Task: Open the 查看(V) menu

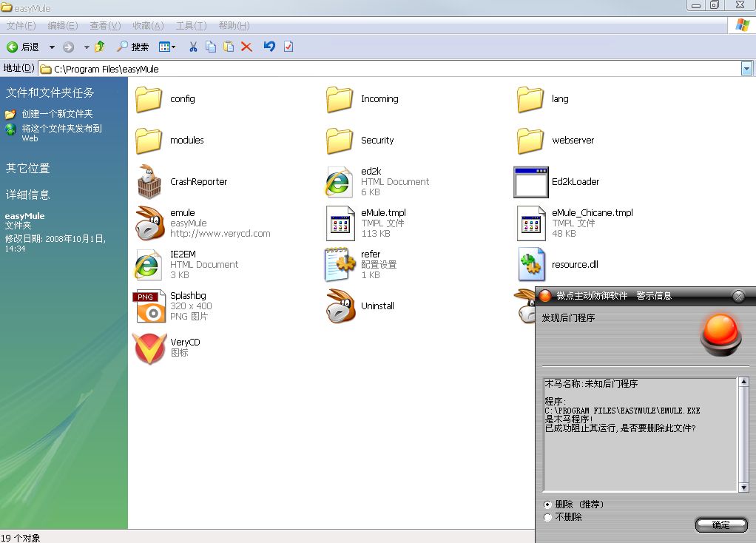Action: point(105,26)
